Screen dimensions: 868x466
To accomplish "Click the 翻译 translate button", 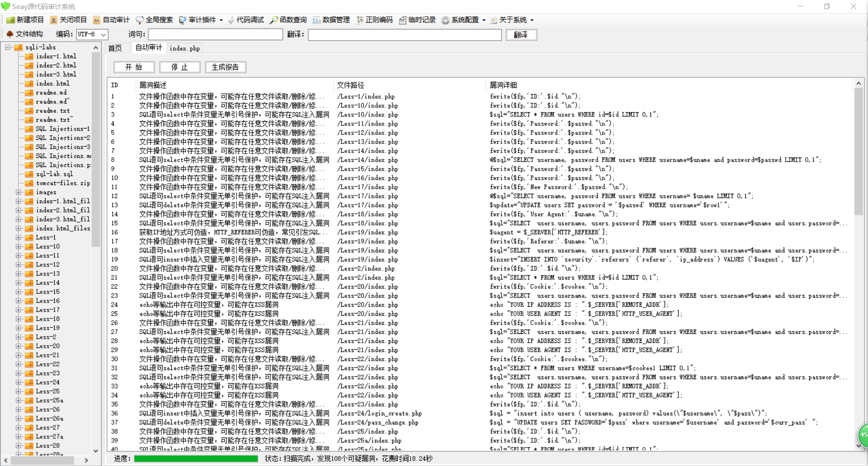I will pyautogui.click(x=521, y=34).
